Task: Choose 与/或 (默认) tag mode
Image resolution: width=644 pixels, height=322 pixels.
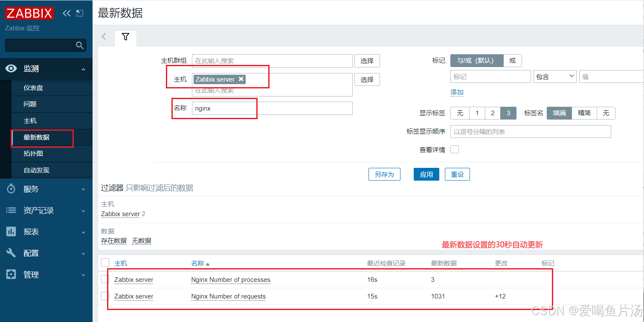Action: pyautogui.click(x=477, y=61)
